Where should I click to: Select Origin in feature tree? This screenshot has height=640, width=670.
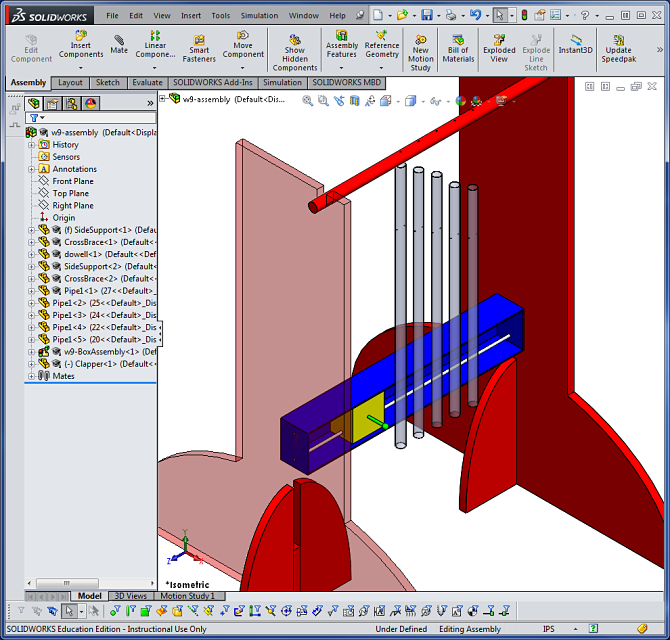[x=64, y=218]
